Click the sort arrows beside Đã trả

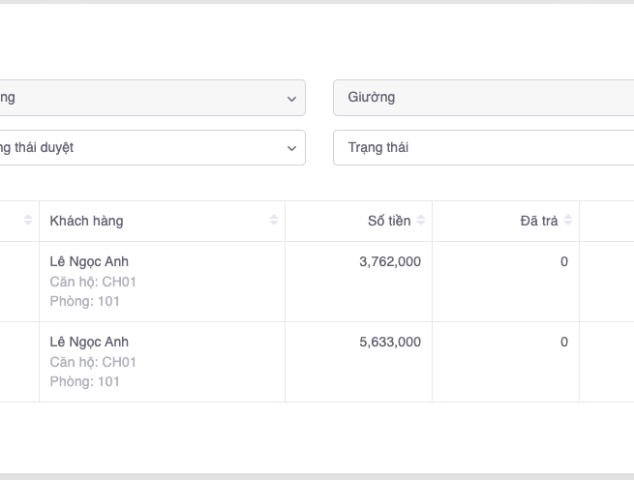[x=568, y=221]
